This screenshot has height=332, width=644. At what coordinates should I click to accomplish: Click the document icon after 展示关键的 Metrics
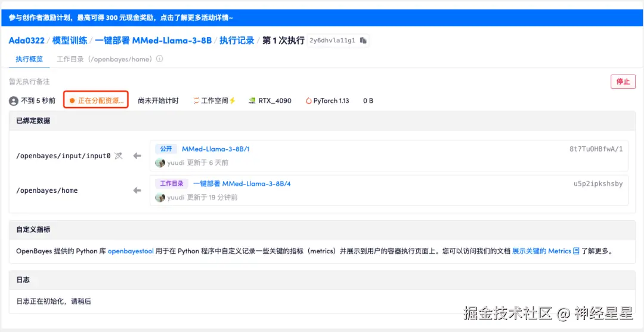(576, 251)
